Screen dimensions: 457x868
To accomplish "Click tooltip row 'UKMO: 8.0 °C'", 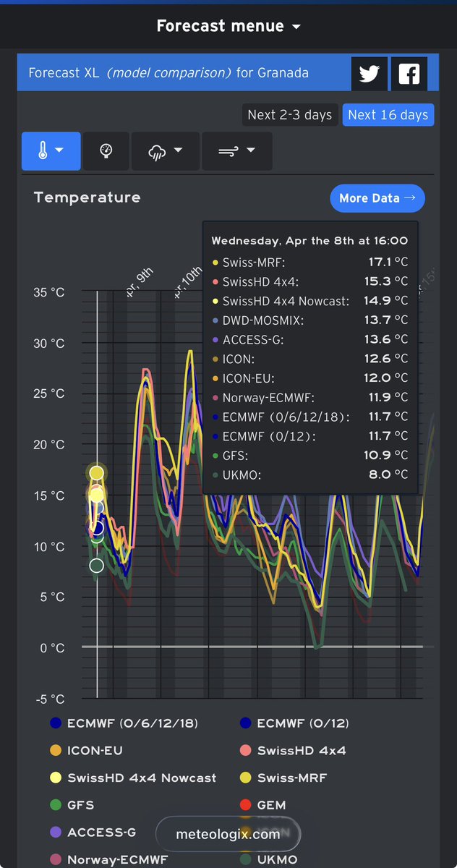I will pos(309,475).
